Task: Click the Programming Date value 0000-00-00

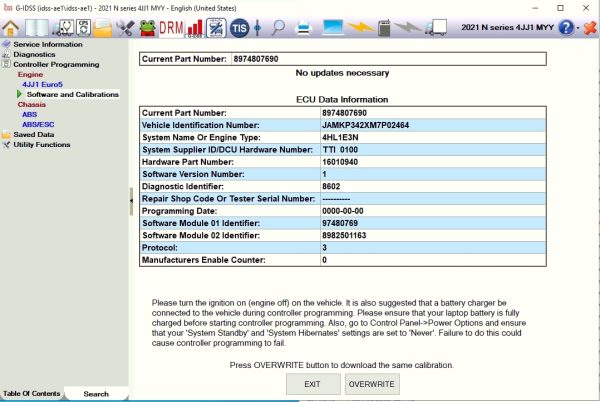Action: pyautogui.click(x=342, y=211)
